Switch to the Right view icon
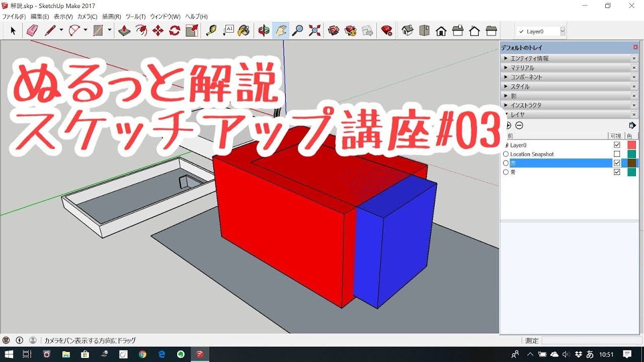The image size is (644, 362). point(458,31)
